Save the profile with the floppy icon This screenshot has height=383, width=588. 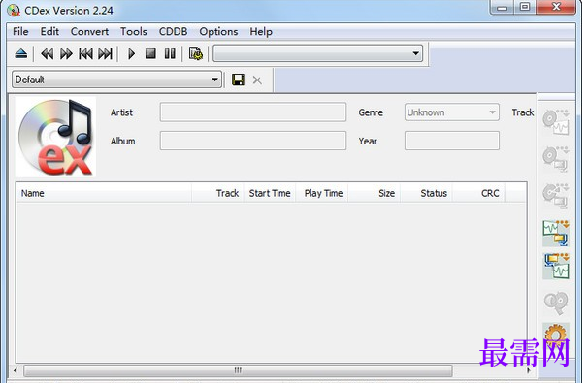(x=238, y=80)
